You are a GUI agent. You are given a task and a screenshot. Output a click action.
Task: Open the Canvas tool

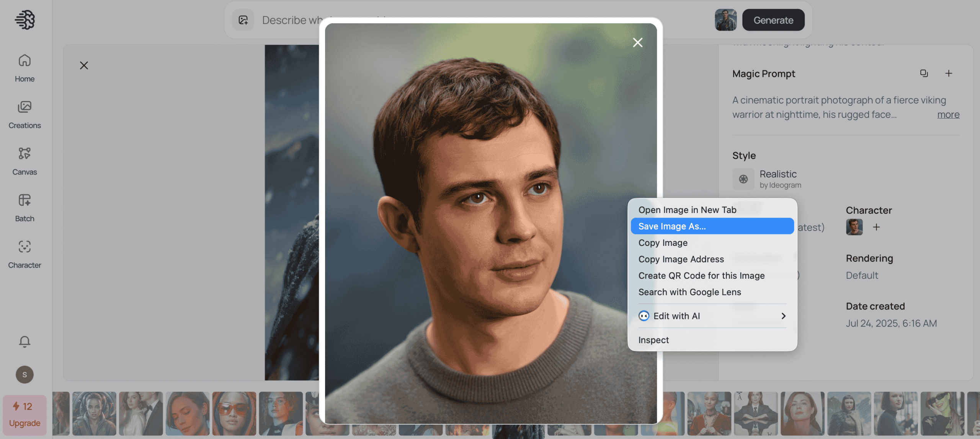[x=24, y=161]
